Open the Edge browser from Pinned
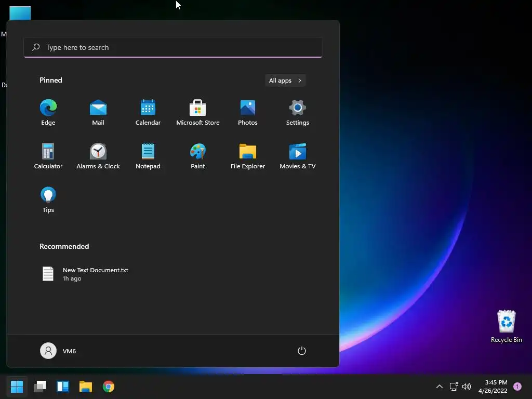Image resolution: width=532 pixels, height=399 pixels. coord(48,113)
